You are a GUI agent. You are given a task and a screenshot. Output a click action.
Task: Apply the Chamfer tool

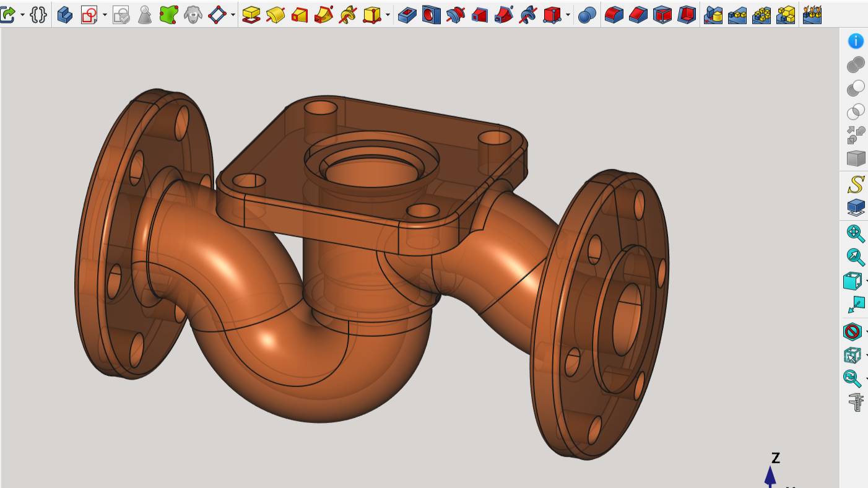point(638,14)
